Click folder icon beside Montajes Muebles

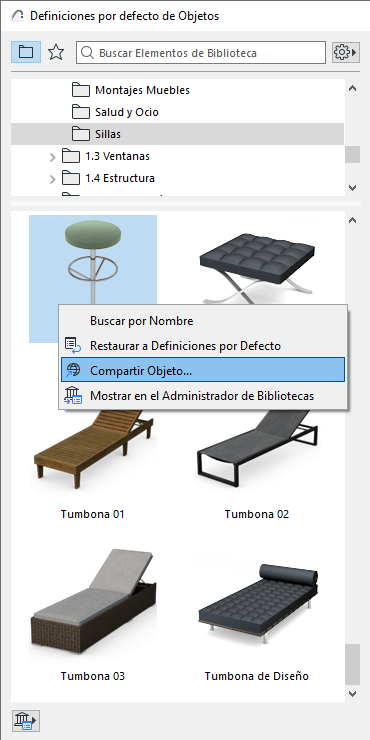click(x=81, y=90)
